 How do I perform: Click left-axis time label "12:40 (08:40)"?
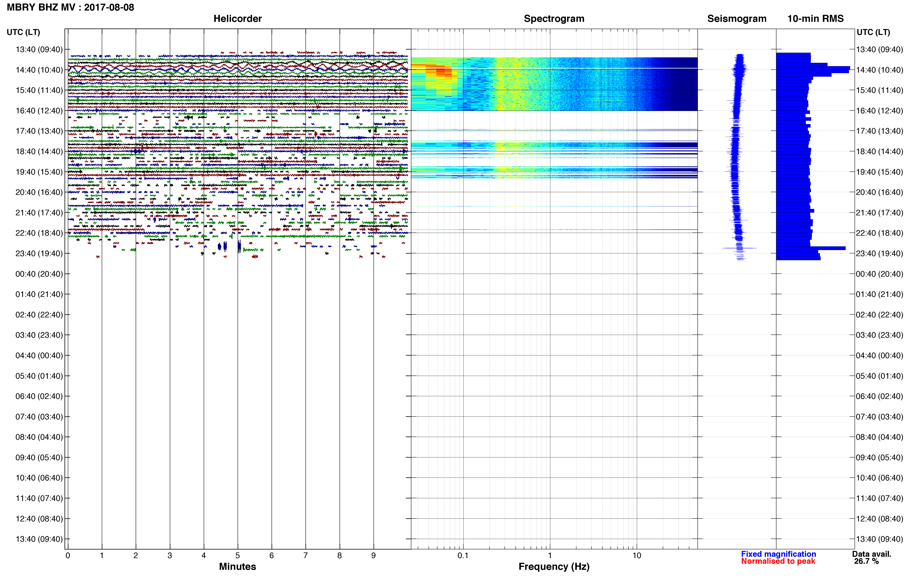click(x=39, y=519)
